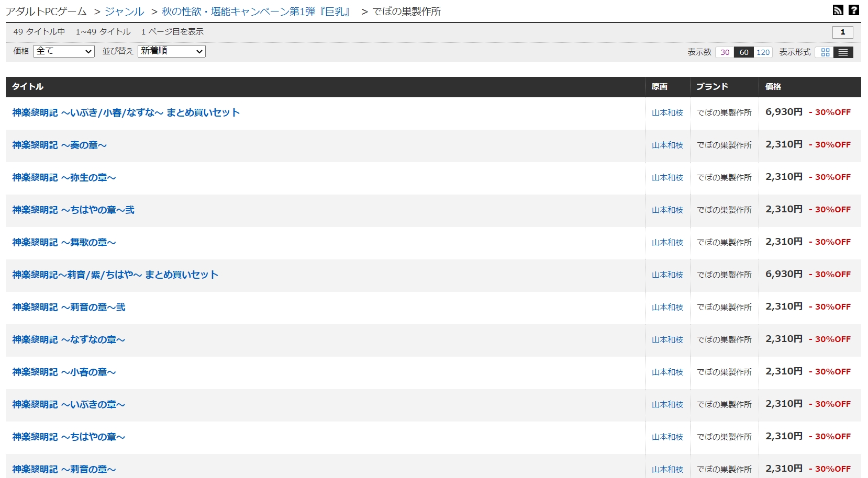Show 120 items per page
Image resolution: width=868 pixels, height=478 pixels.
pos(763,52)
